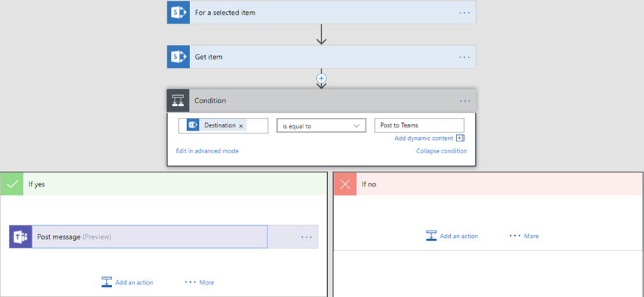Click the plus insert step icon above Condition
This screenshot has width=644, height=297.
pos(321,77)
